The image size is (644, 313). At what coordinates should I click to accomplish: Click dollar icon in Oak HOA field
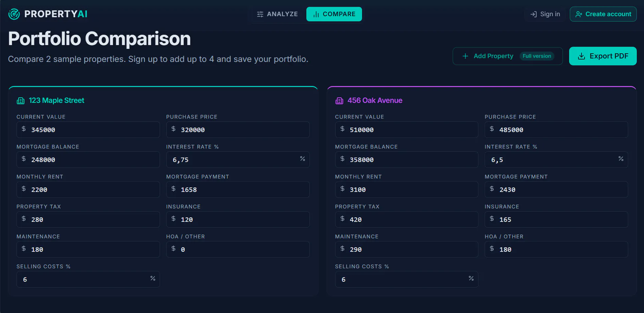pos(492,248)
